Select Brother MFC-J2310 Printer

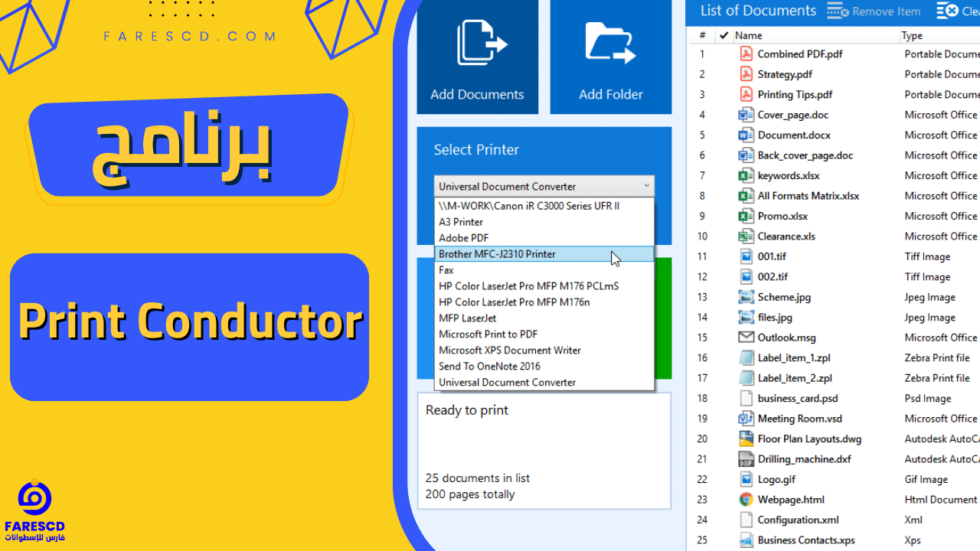pos(544,254)
